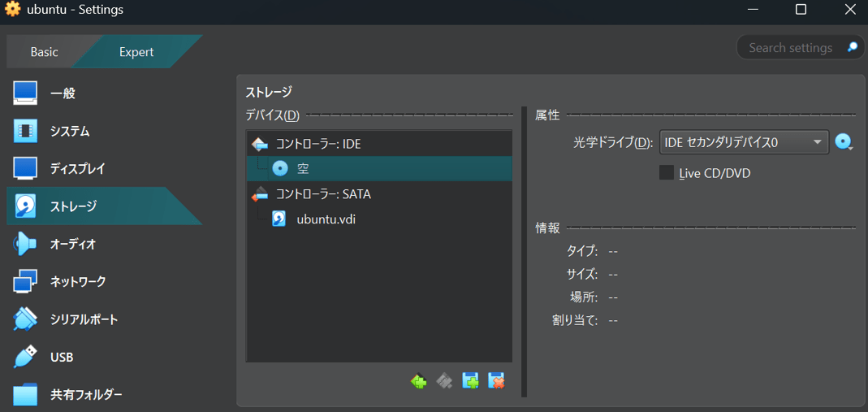Select コントローラー: SATA in device tree

coord(378,194)
